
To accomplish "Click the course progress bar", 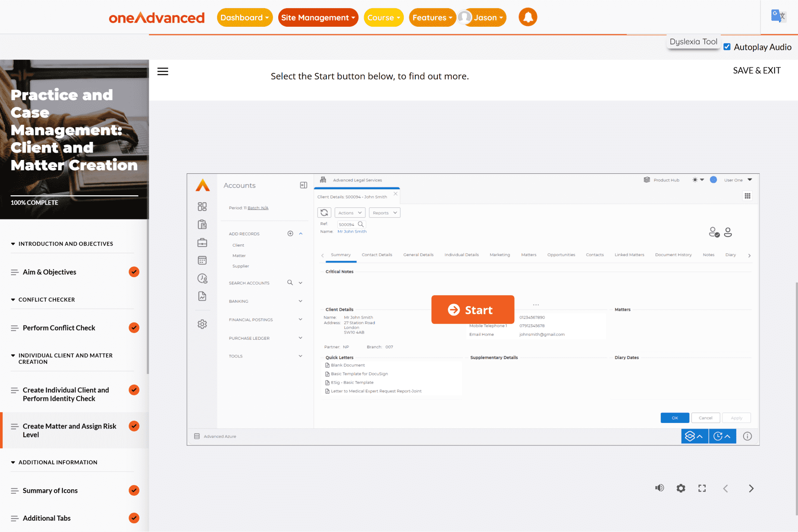I will pos(74,196).
